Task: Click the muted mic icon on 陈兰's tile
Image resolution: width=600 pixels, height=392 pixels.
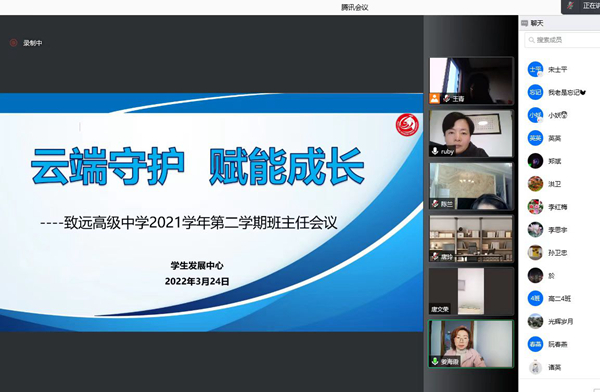Action: [x=435, y=204]
